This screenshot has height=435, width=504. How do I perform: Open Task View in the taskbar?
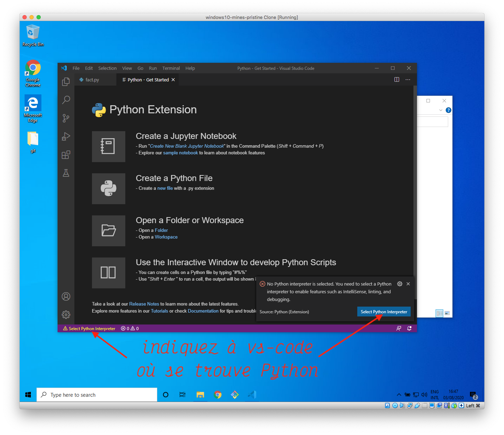(183, 395)
